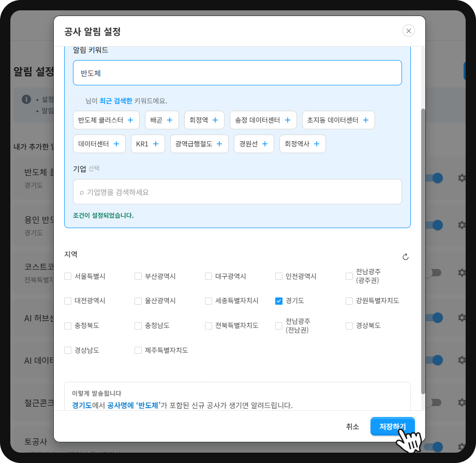Viewport: 476px width, 463px height.
Task: Reset region selection with refresh icon
Action: coord(405,257)
